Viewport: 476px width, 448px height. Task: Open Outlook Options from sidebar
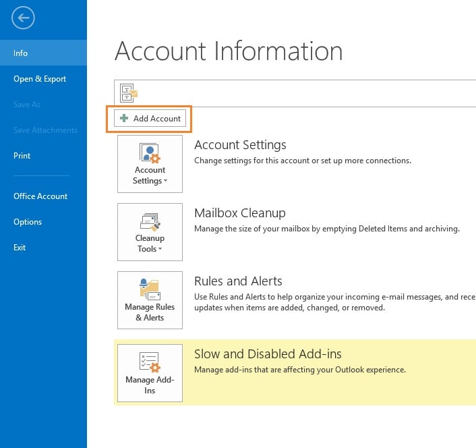coord(43,222)
